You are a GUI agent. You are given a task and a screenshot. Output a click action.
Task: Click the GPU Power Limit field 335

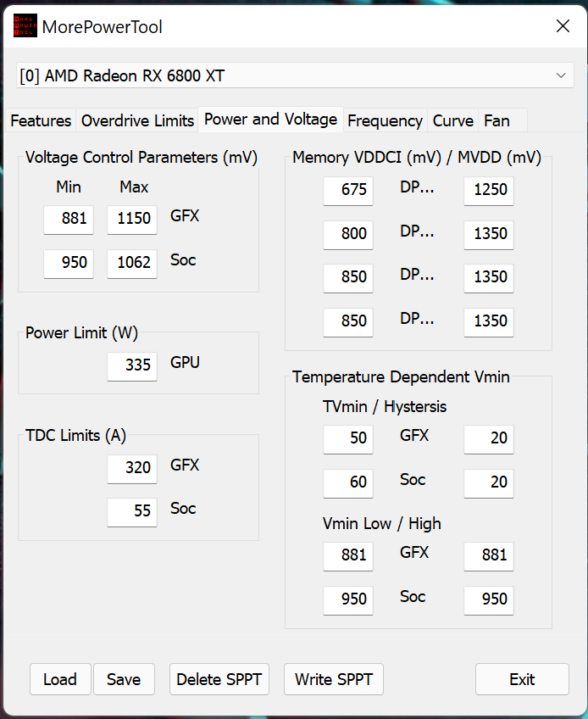click(132, 366)
